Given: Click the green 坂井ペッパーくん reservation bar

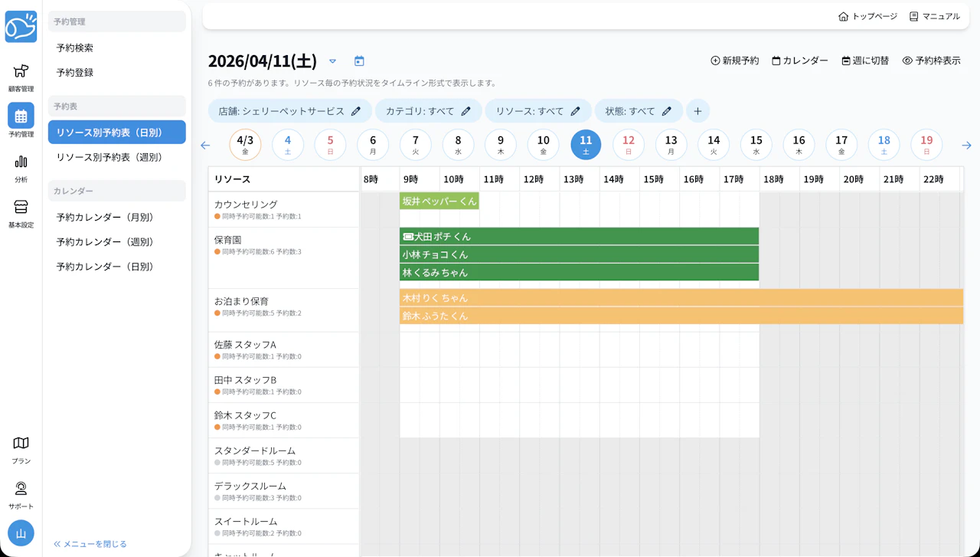Looking at the screenshot, I should point(439,201).
